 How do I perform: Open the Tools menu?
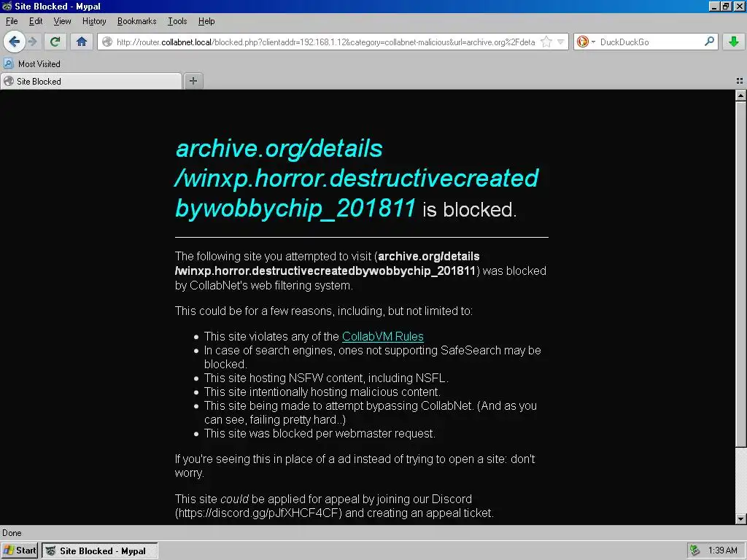tap(177, 21)
